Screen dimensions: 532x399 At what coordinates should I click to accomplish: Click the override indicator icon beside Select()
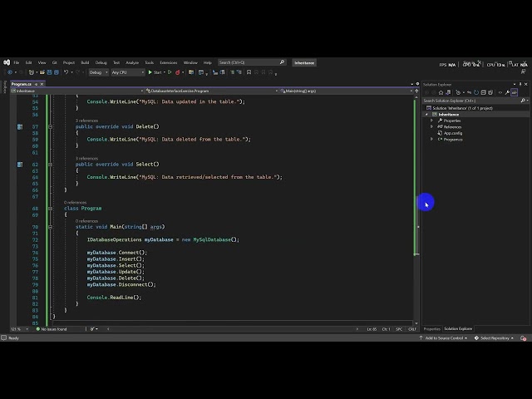(x=20, y=165)
